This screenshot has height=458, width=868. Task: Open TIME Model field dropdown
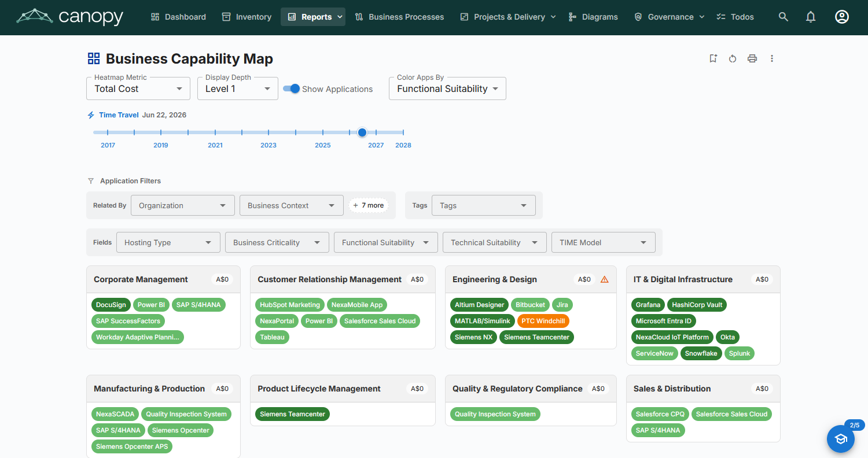pyautogui.click(x=604, y=242)
